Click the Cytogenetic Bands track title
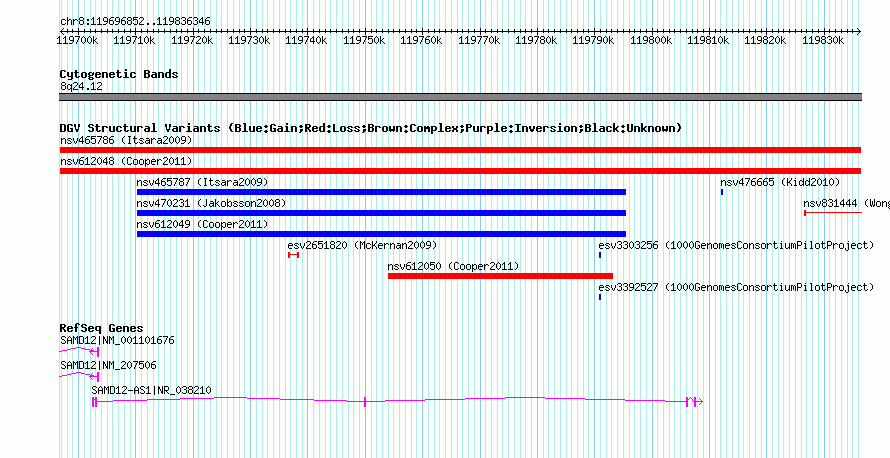This screenshot has height=458, width=890. 119,74
